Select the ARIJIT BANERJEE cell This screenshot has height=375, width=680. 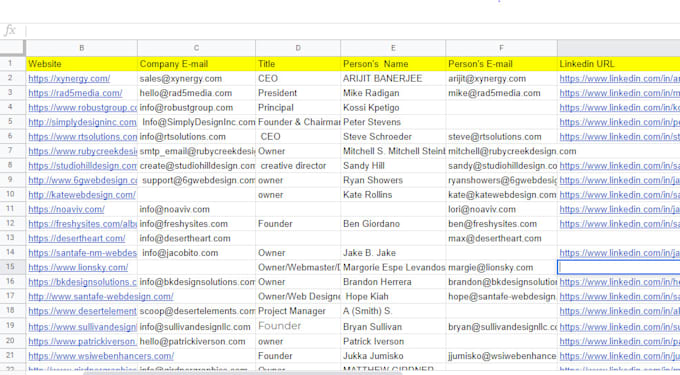pyautogui.click(x=393, y=78)
